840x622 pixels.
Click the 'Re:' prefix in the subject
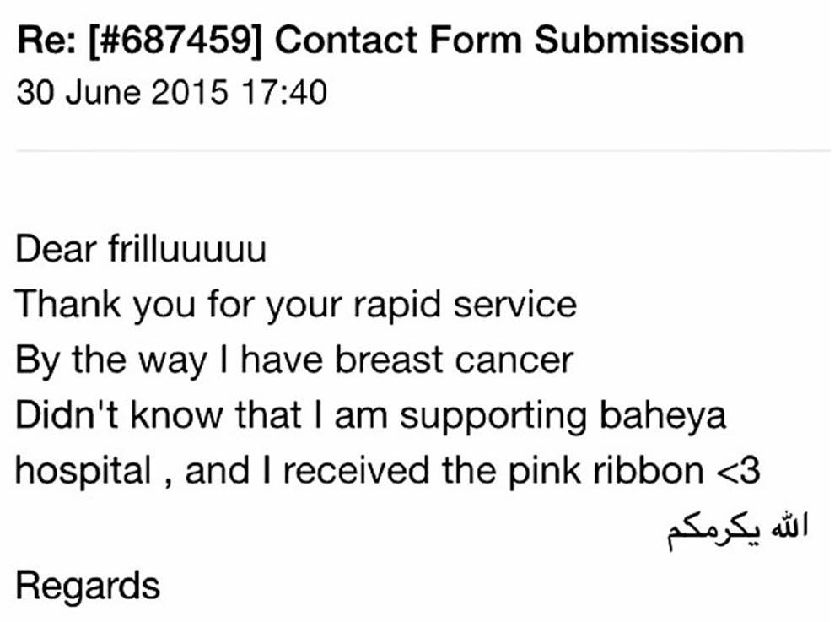tap(41, 40)
